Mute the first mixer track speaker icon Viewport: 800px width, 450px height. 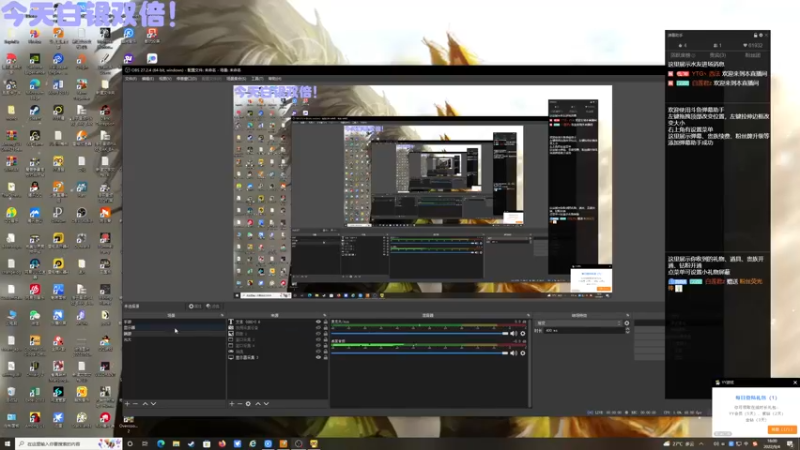pyautogui.click(x=513, y=334)
